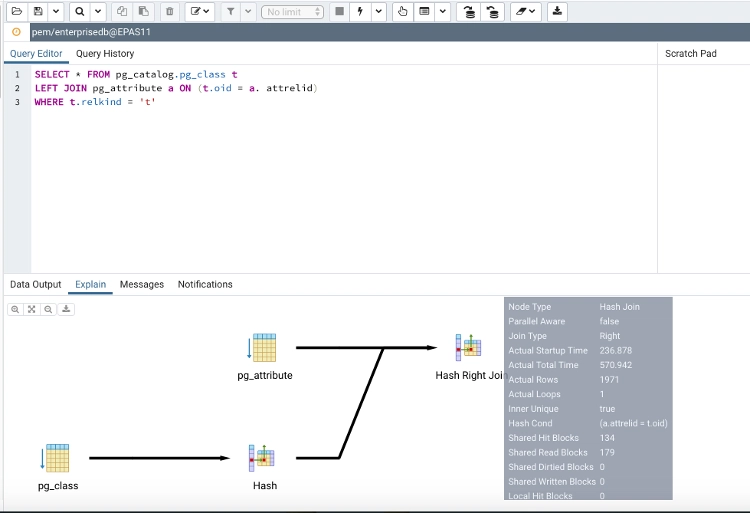This screenshot has height=513, width=750.
Task: Click the Filter funnel icon
Action: (231, 11)
